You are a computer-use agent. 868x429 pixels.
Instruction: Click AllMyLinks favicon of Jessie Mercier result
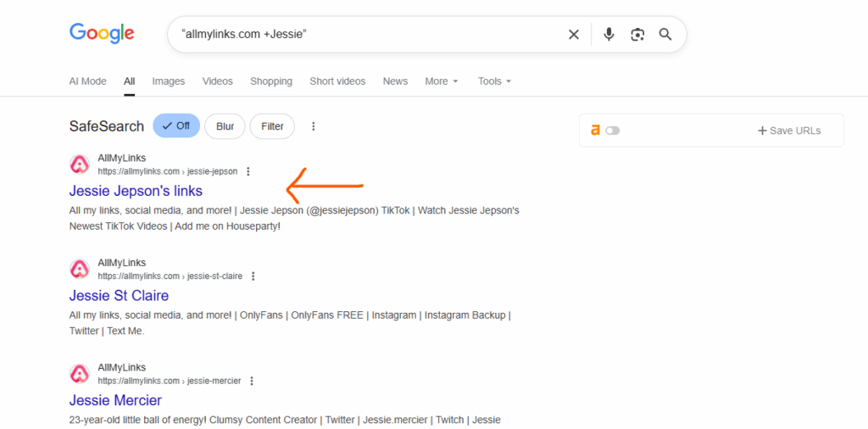click(x=79, y=374)
